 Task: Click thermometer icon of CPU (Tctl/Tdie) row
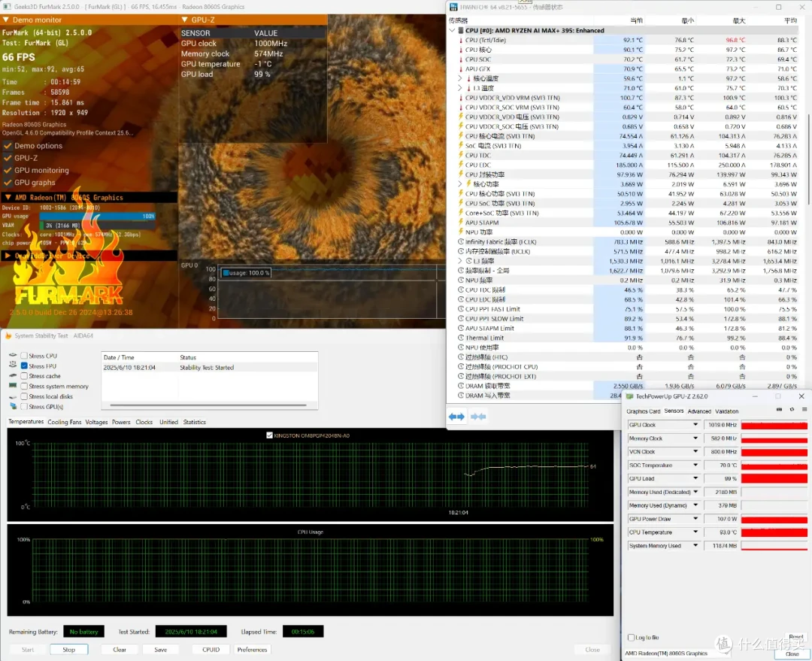coord(461,41)
